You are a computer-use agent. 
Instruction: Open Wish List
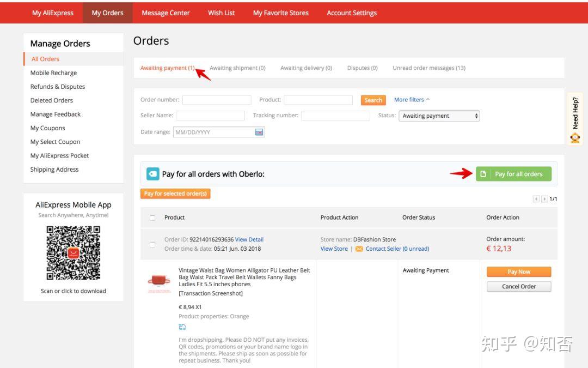click(221, 13)
